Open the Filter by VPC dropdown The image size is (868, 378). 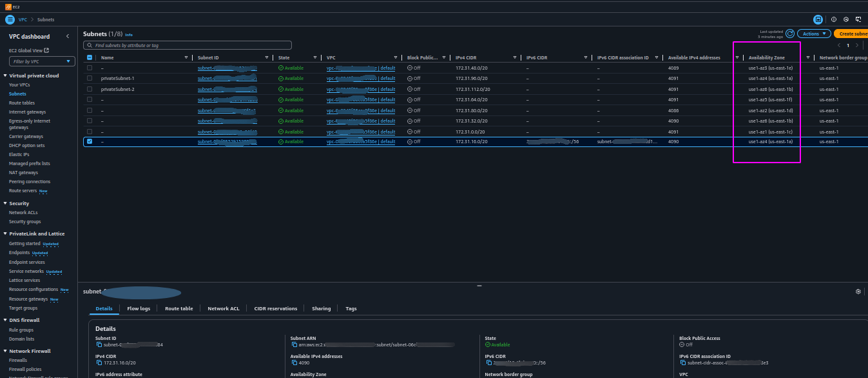click(x=42, y=61)
